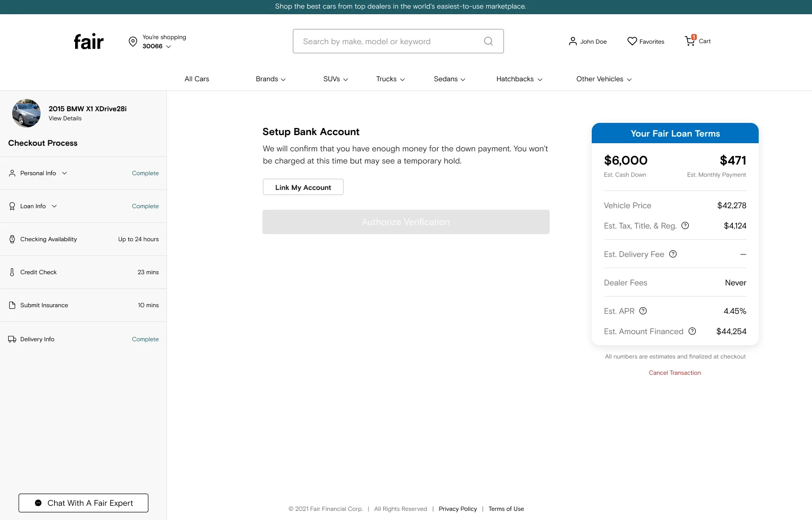Open the Trucks dropdown menu
This screenshot has height=520, width=812.
[x=390, y=79]
